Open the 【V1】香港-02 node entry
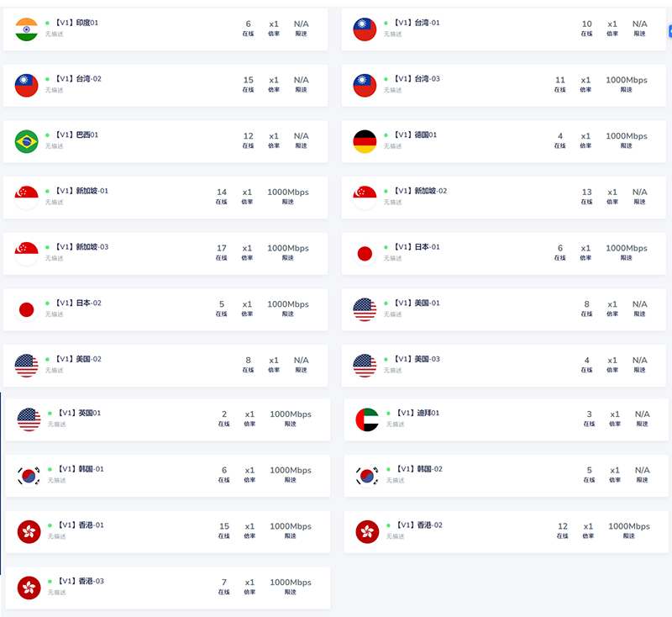Screen dimensions: 672x617 (x=418, y=525)
